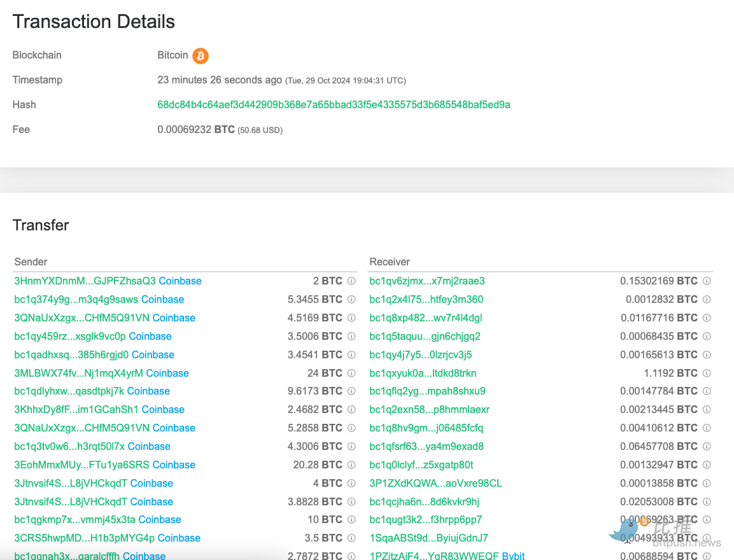Click info icon next to 9.6173 BTC
The width and height of the screenshot is (734, 560).
351,391
